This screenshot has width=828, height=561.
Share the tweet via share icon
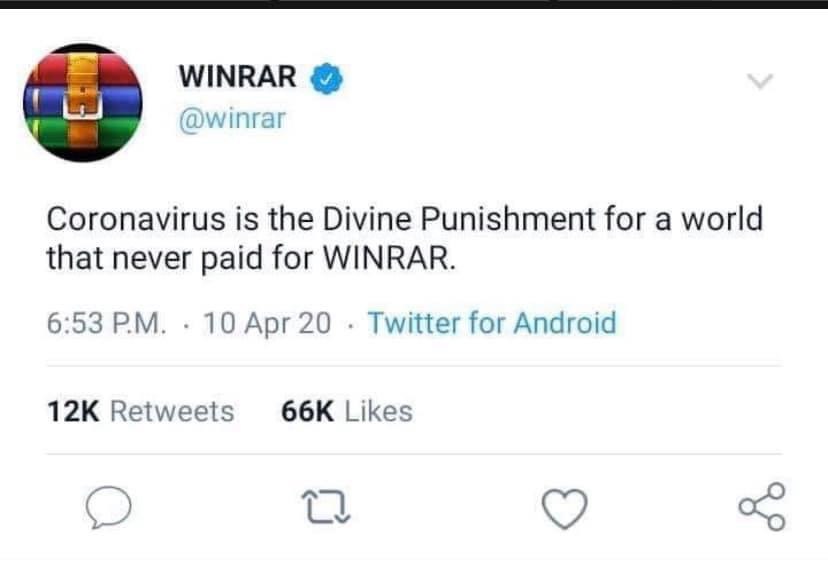click(762, 506)
